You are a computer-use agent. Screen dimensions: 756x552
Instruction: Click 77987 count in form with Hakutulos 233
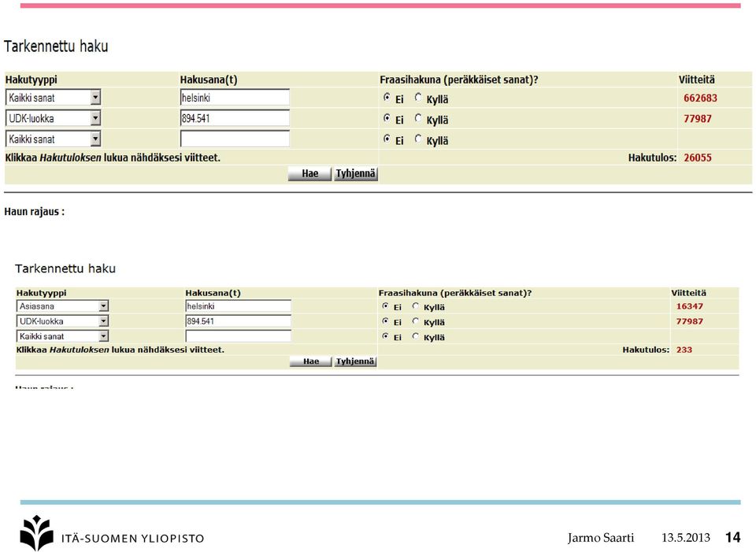coord(690,321)
